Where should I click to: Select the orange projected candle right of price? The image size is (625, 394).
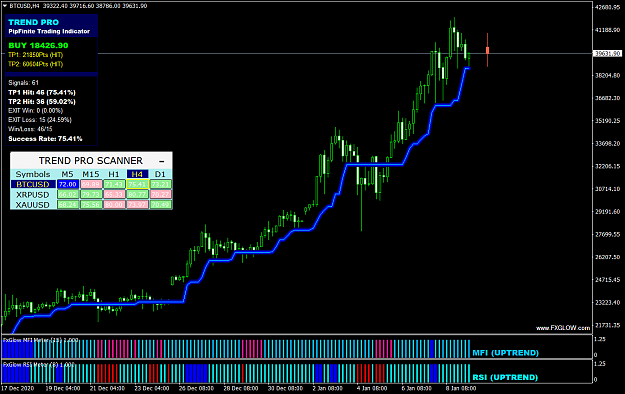click(x=487, y=50)
